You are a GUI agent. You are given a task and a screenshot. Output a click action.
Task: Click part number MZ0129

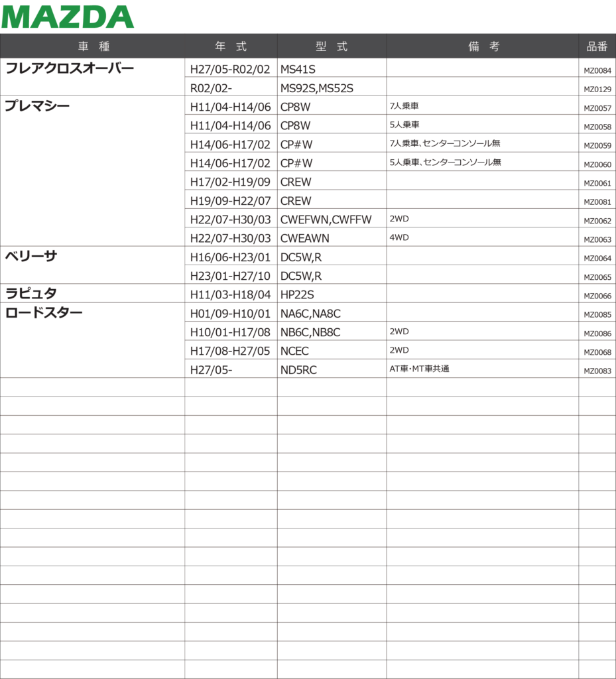[x=597, y=89]
